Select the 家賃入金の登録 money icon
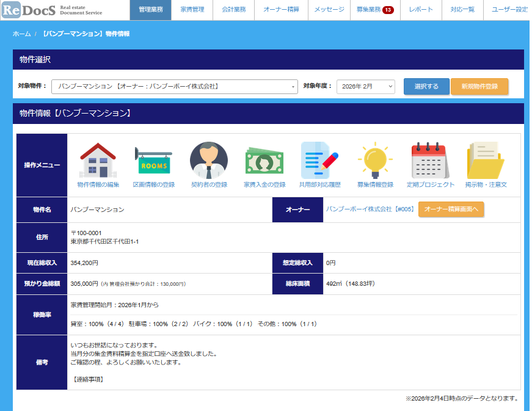This screenshot has width=532, height=411. (x=264, y=161)
